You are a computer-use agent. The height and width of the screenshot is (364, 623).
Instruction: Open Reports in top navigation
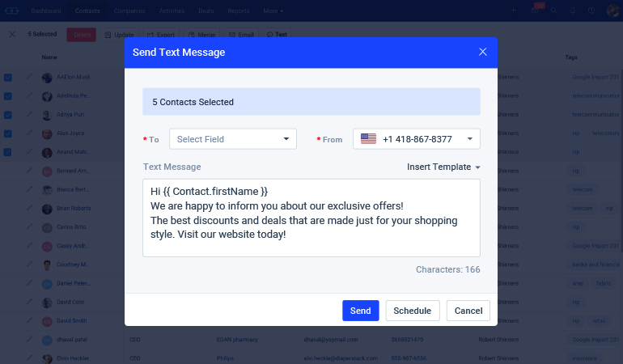point(239,11)
